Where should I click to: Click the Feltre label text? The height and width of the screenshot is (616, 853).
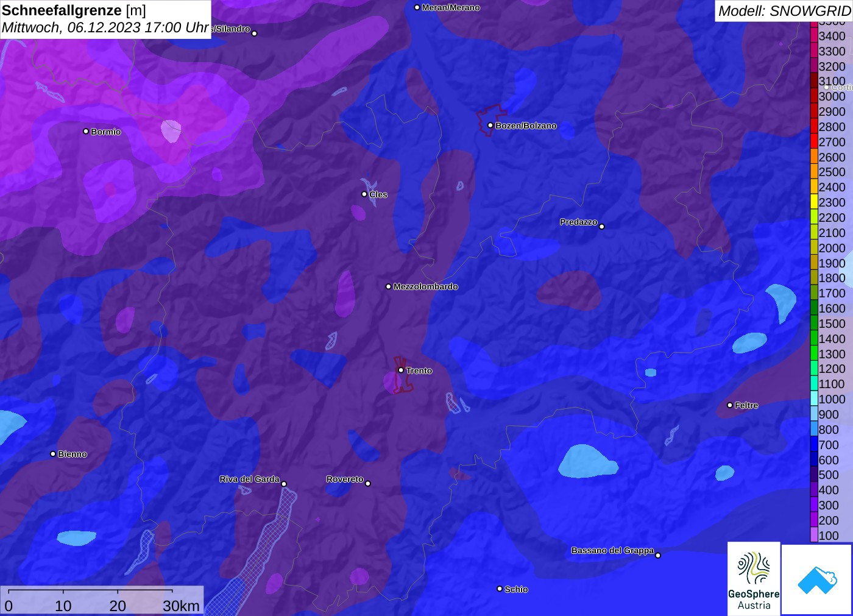click(746, 405)
